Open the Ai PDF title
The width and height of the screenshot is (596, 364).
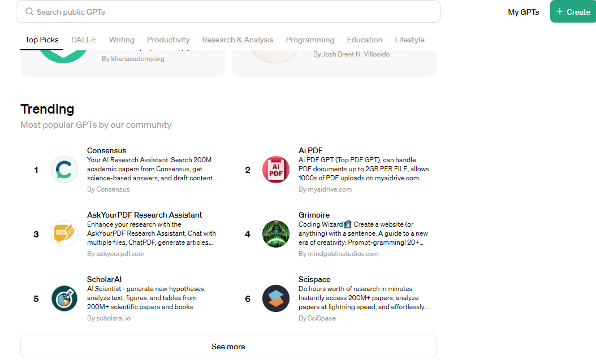coord(310,150)
